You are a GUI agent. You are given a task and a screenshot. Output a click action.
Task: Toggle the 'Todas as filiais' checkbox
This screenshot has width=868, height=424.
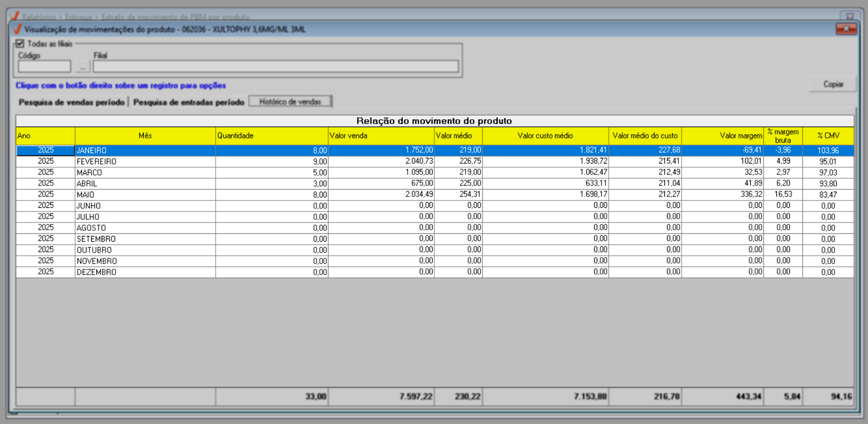tap(20, 44)
